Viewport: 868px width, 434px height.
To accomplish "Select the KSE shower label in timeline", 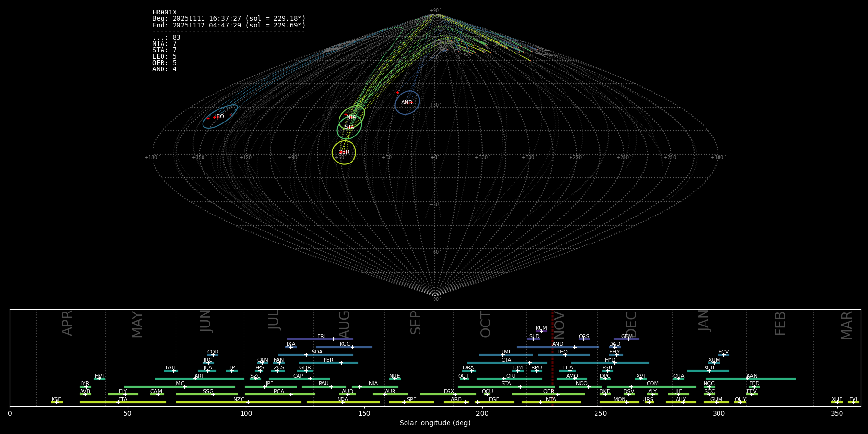I will tap(56, 400).
